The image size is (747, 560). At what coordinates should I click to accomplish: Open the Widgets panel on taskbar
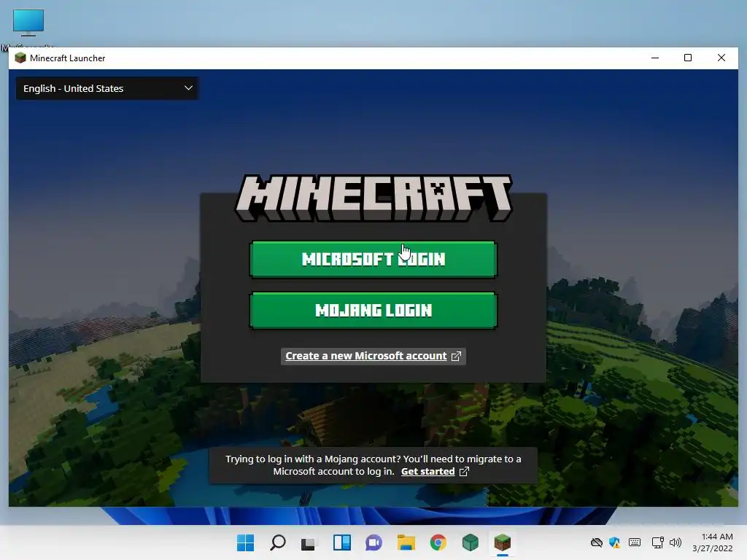[x=341, y=542]
